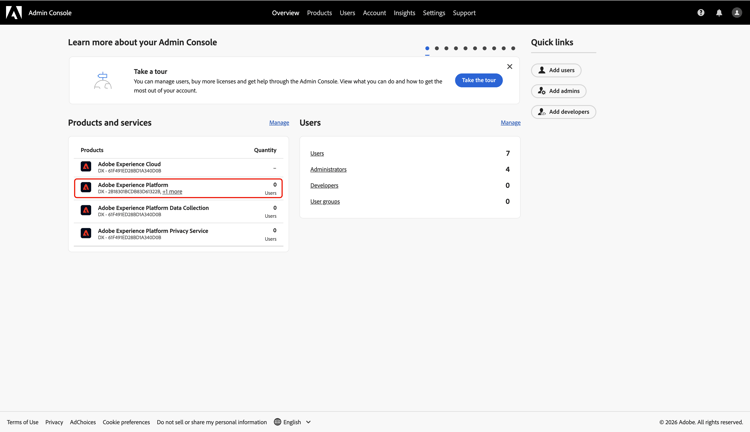This screenshot has width=750, height=432.
Task: Click the Adobe Experience Platform Data Collection icon
Action: point(86,211)
